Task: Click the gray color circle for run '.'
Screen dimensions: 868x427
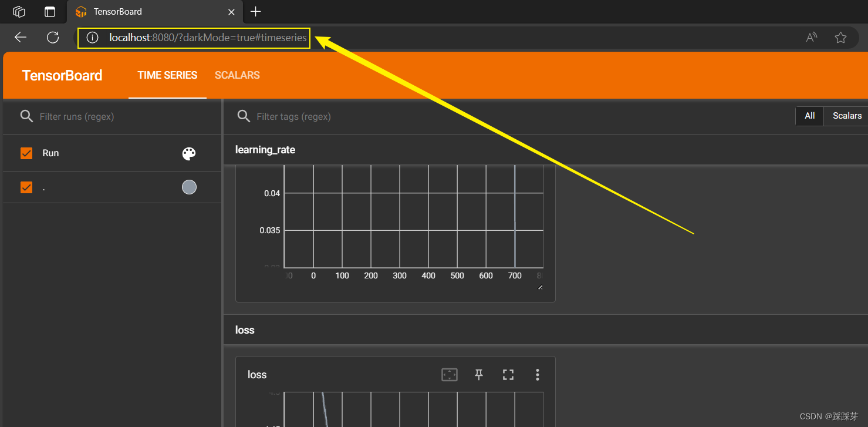Action: tap(189, 187)
